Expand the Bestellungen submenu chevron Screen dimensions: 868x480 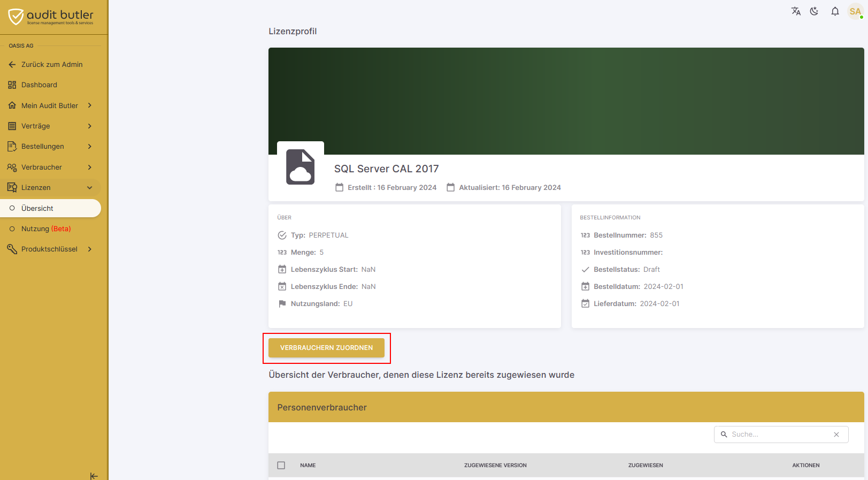(90, 147)
